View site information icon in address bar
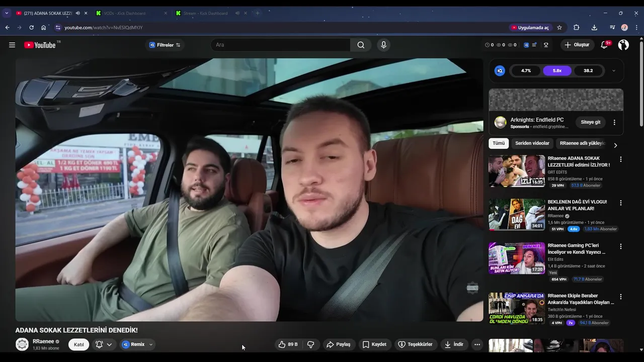 click(58, 27)
